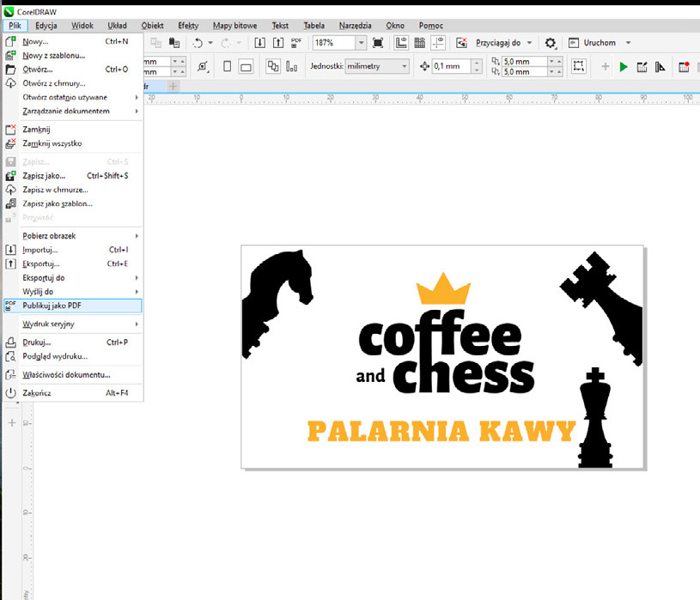The height and width of the screenshot is (600, 700).
Task: Choose Zapisz jako szablon entry
Action: [73, 203]
